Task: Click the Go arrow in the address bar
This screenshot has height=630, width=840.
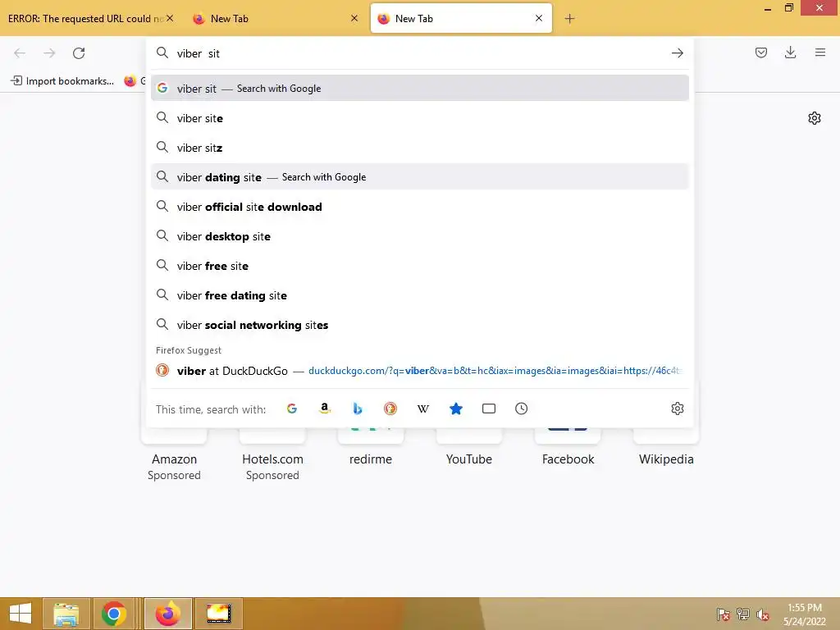Action: 677,53
